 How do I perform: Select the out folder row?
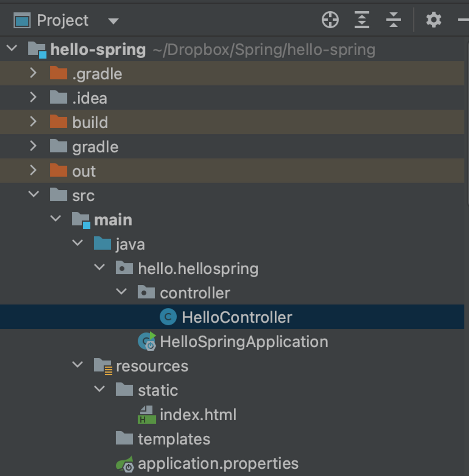click(x=232, y=171)
